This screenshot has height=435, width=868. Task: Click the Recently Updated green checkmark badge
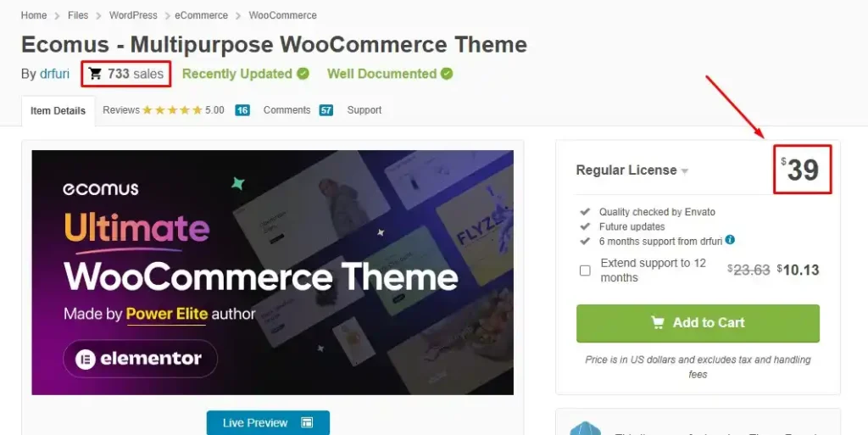[x=303, y=74]
